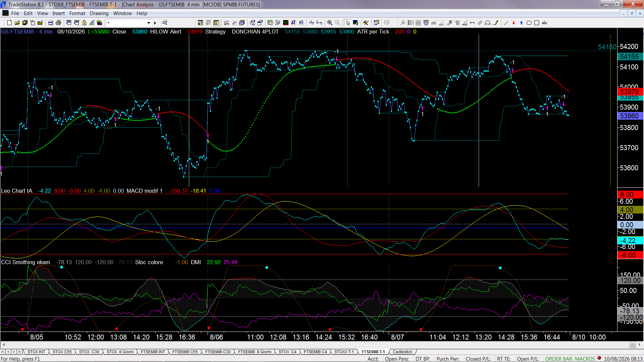The height and width of the screenshot is (362, 644).
Task: Select the Pointer arrow tool
Action: [x=348, y=23]
